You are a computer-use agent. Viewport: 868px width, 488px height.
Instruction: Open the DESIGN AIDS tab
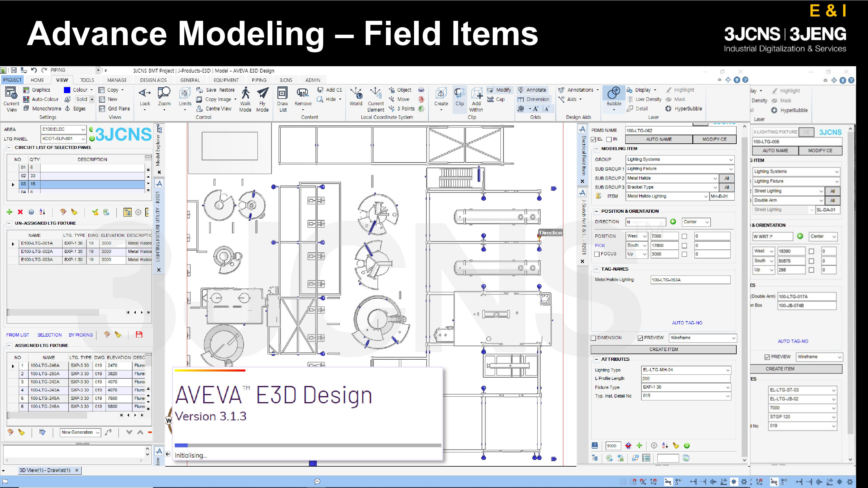click(153, 80)
